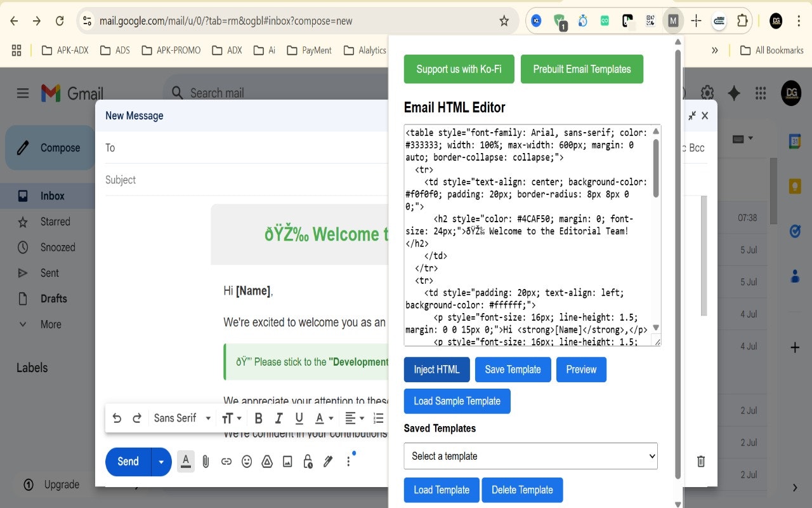Open the Sans Serif font dropdown
This screenshot has height=508, width=812.
pyautogui.click(x=182, y=418)
